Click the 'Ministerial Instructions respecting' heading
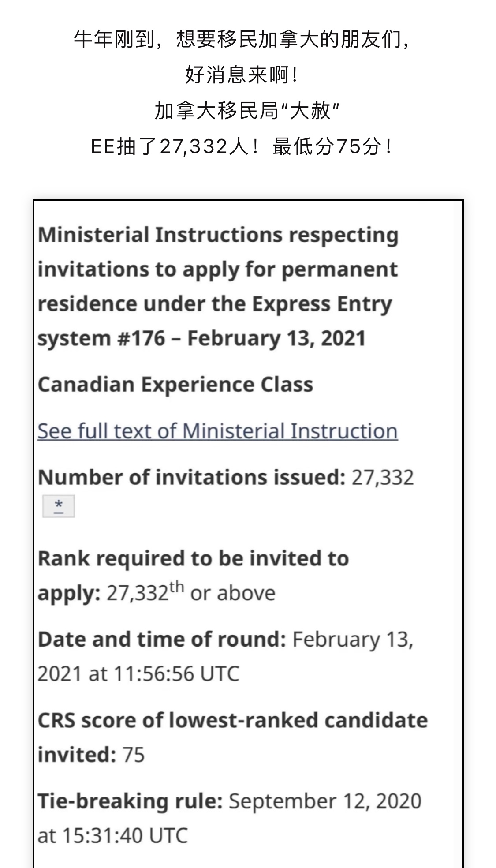Screen dimensions: 496x868 coord(218,235)
